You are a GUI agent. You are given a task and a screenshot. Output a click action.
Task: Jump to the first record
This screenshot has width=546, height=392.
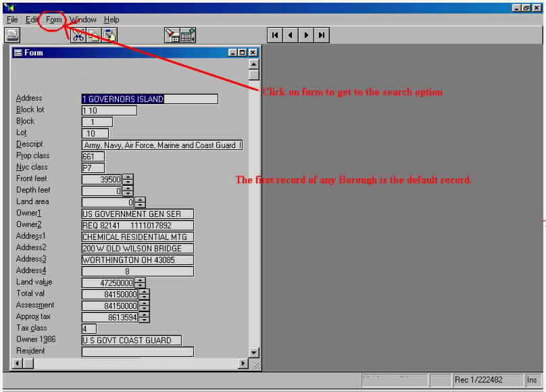coord(275,35)
